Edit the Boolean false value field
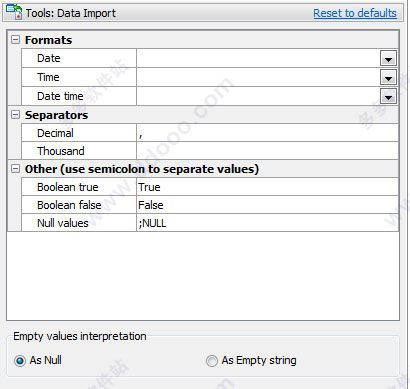 point(267,205)
